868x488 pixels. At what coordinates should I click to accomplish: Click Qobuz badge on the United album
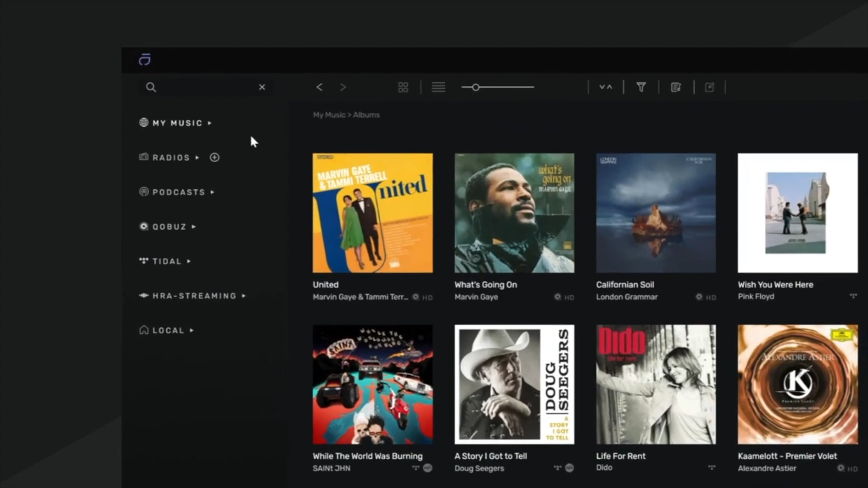416,297
